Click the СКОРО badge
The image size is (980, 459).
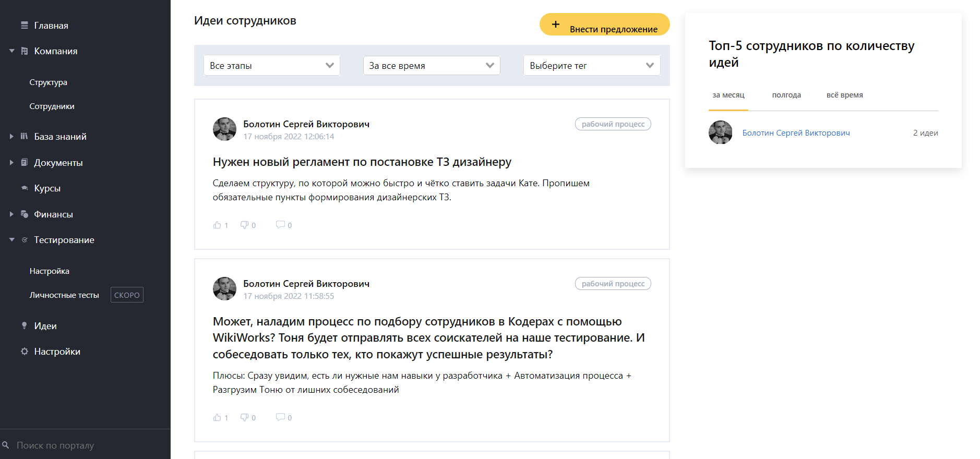127,295
